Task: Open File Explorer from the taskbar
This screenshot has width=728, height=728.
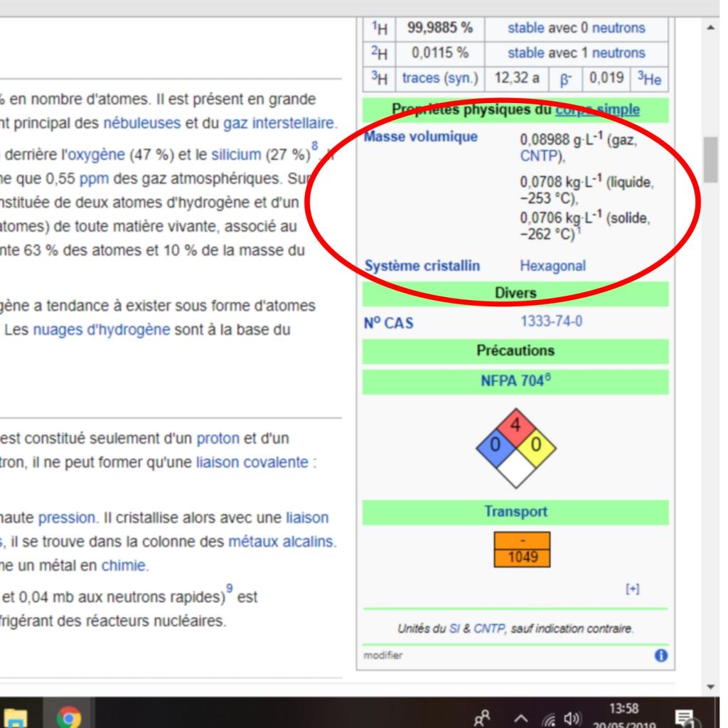Action: [16, 717]
